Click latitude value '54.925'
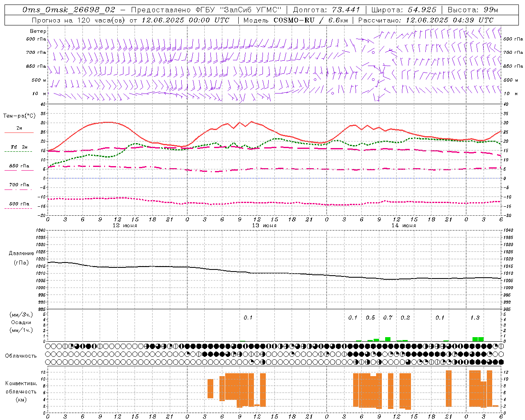The image size is (525, 420). (x=422, y=10)
